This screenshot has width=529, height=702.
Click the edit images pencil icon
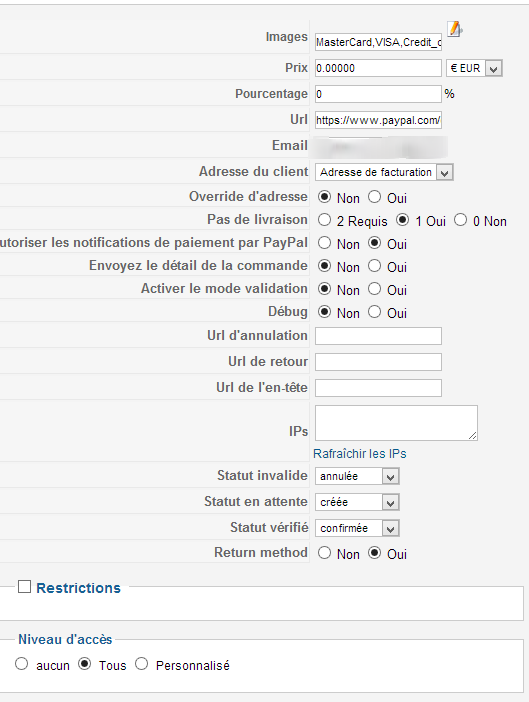[454, 29]
